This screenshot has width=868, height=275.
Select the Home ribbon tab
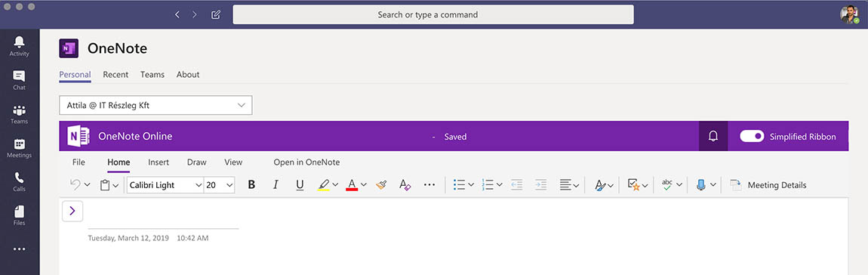(x=119, y=162)
